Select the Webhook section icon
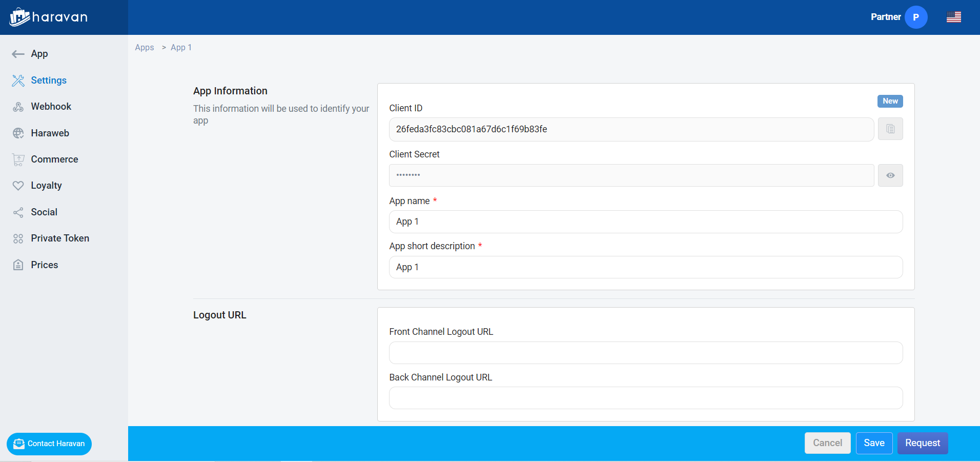The width and height of the screenshot is (980, 462). (18, 107)
